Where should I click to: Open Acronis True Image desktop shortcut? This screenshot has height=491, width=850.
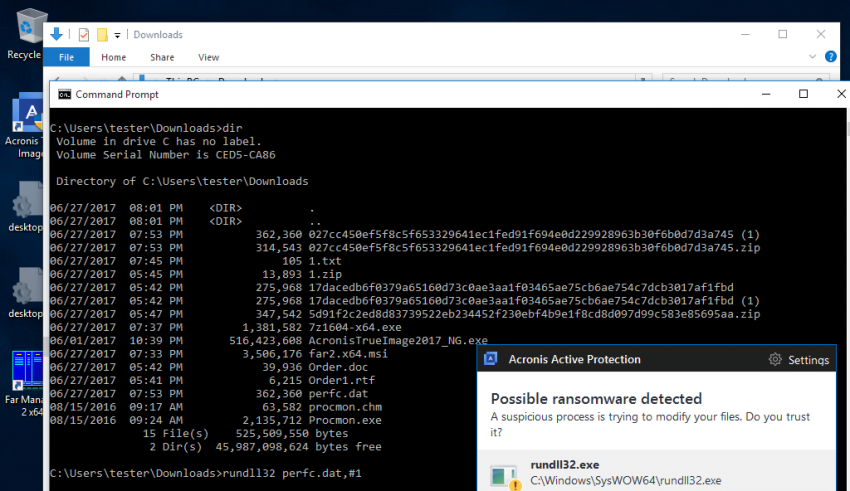point(26,126)
